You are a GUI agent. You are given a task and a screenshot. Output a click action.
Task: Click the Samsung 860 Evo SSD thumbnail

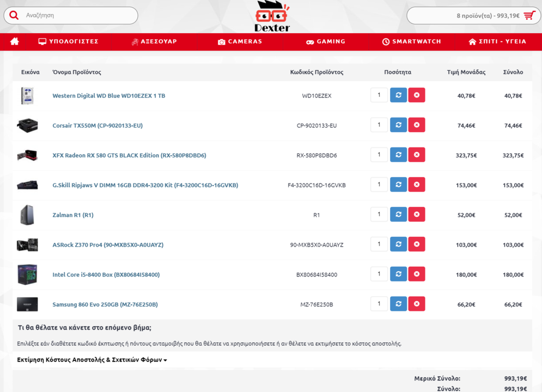pyautogui.click(x=27, y=304)
